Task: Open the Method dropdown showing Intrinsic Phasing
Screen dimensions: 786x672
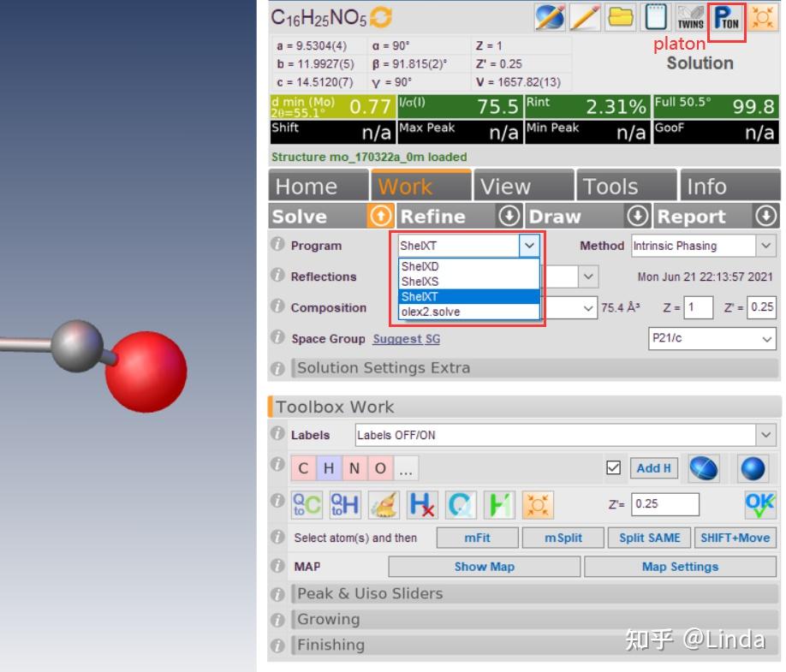Action: [x=704, y=246]
